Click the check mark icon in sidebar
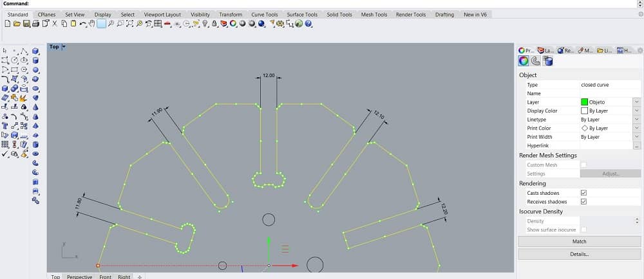The image size is (644, 279). click(x=5, y=154)
